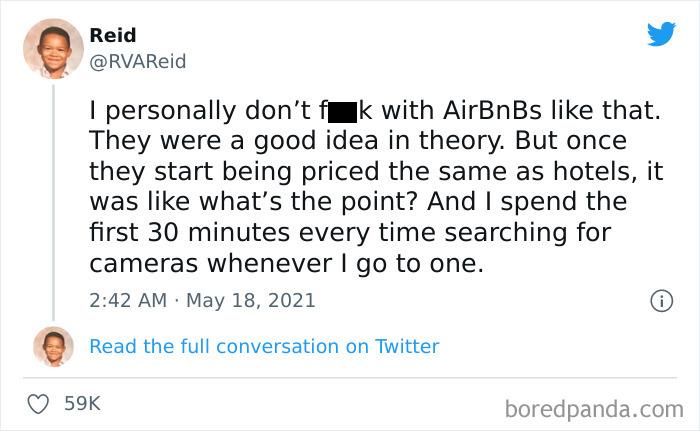Viewport: 700px width, 431px height.
Task: Click the word 'hotels' in the tweet
Action: point(591,172)
